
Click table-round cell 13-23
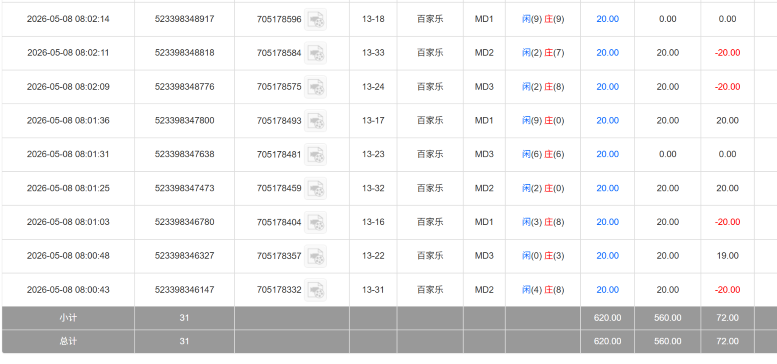tap(373, 154)
